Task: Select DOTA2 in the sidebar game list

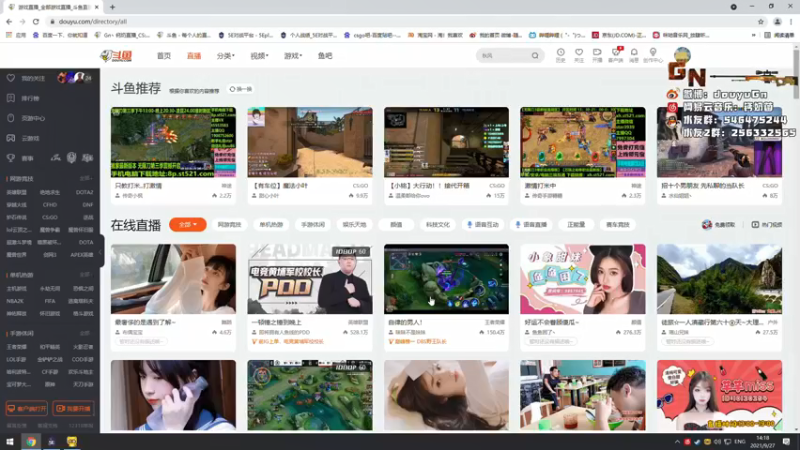Action: tap(84, 192)
